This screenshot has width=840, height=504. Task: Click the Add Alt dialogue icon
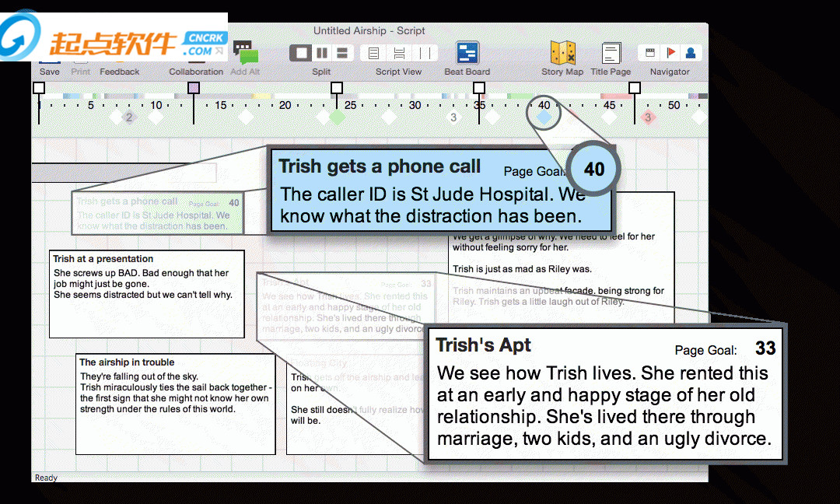[x=245, y=53]
